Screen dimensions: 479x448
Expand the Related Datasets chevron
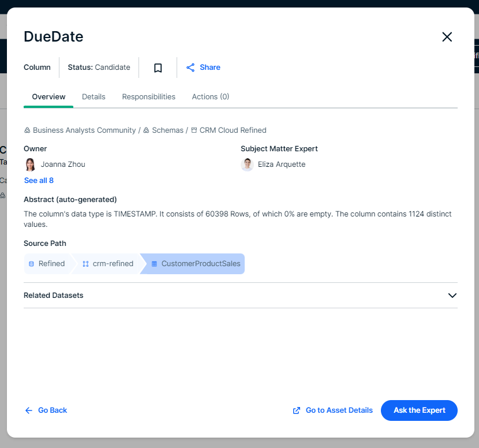pyautogui.click(x=452, y=296)
